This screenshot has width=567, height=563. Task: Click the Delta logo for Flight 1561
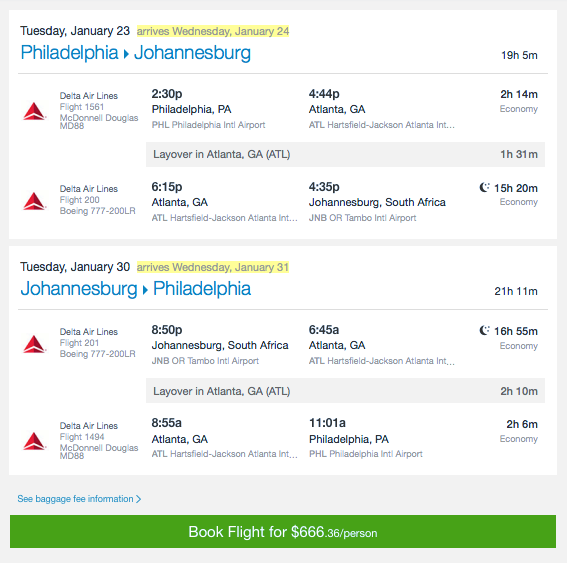click(x=34, y=111)
